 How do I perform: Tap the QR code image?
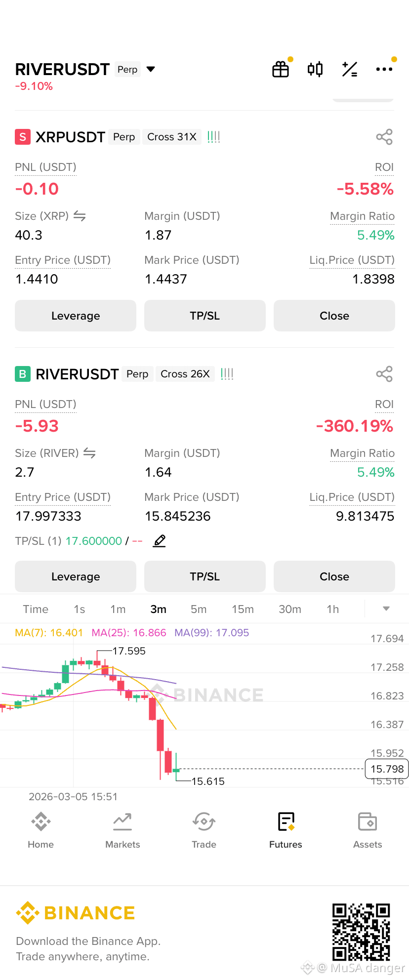coord(361,932)
